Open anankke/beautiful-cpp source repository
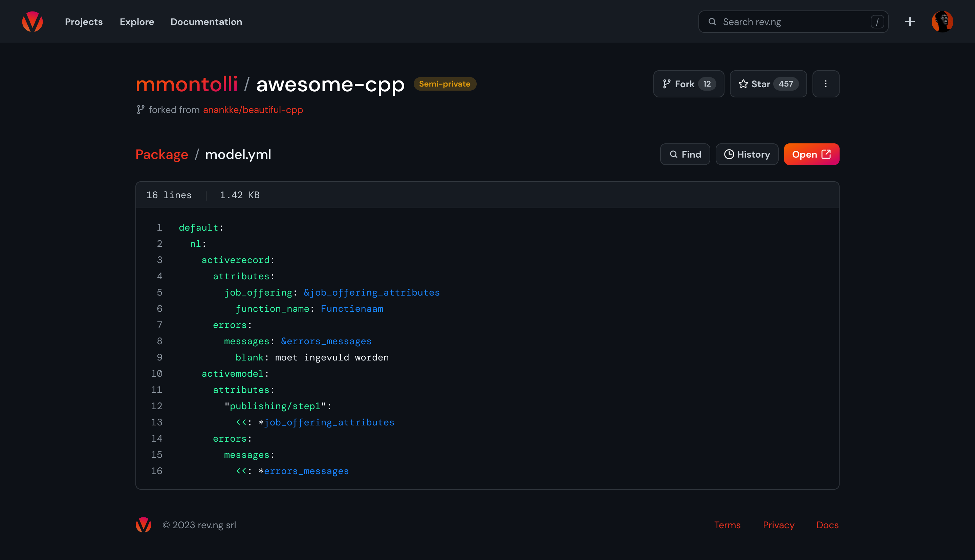 pos(253,110)
